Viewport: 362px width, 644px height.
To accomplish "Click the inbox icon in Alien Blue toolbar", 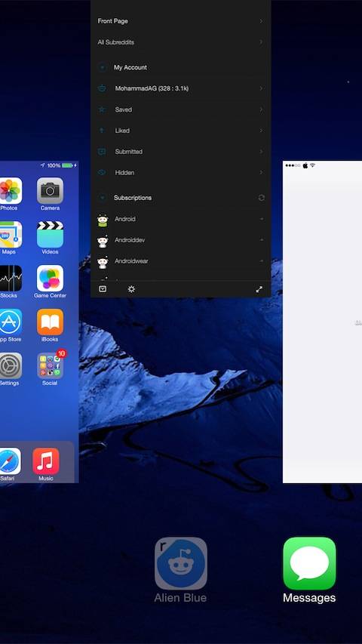I will [103, 289].
